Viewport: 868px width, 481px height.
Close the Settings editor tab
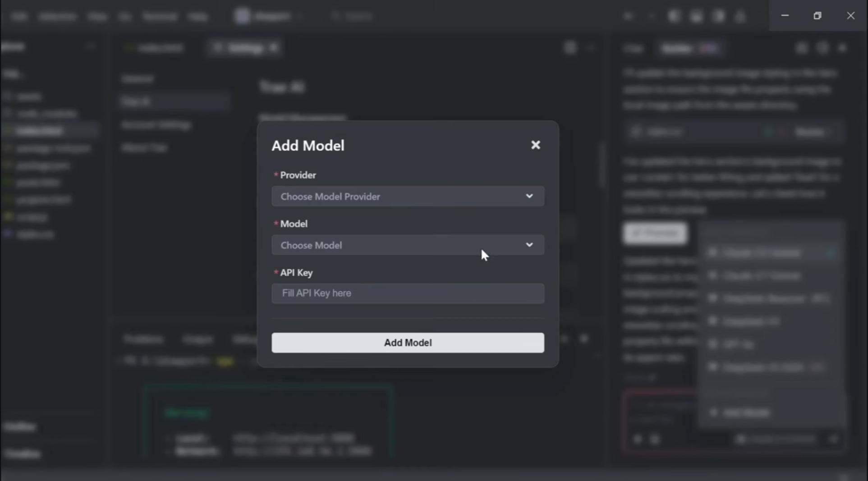pos(274,48)
